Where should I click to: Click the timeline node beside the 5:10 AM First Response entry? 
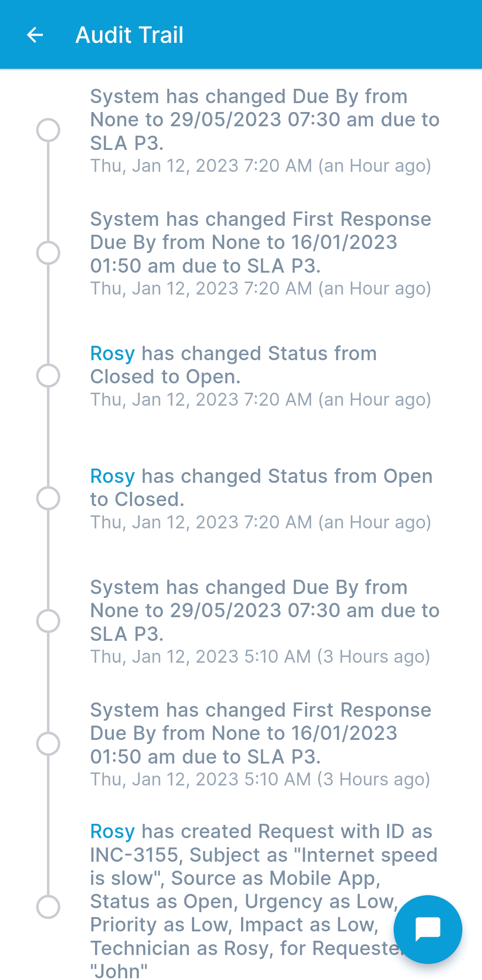(49, 744)
